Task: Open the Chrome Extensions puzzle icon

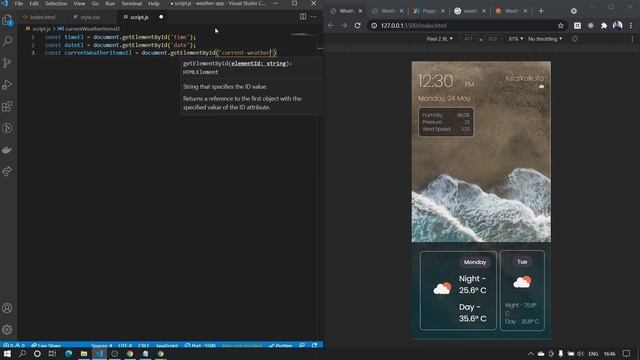Action: [x=604, y=25]
